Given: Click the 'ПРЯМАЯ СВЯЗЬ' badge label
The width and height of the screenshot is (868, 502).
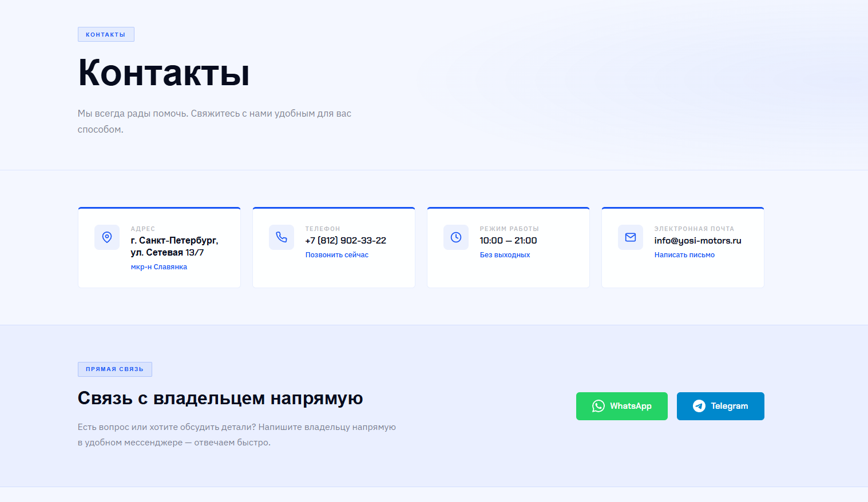Looking at the screenshot, I should click(115, 369).
